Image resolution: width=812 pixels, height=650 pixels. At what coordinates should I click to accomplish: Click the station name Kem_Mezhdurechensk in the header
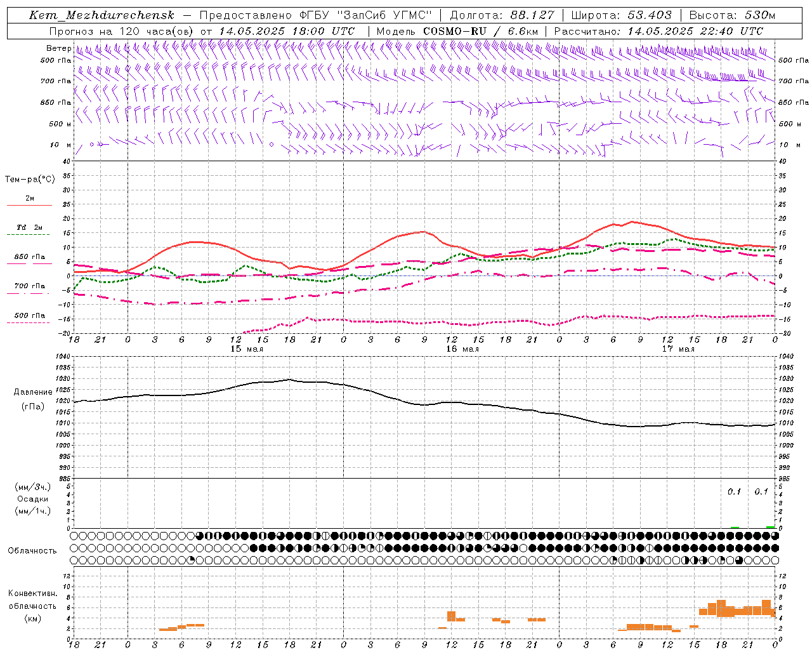tap(101, 15)
